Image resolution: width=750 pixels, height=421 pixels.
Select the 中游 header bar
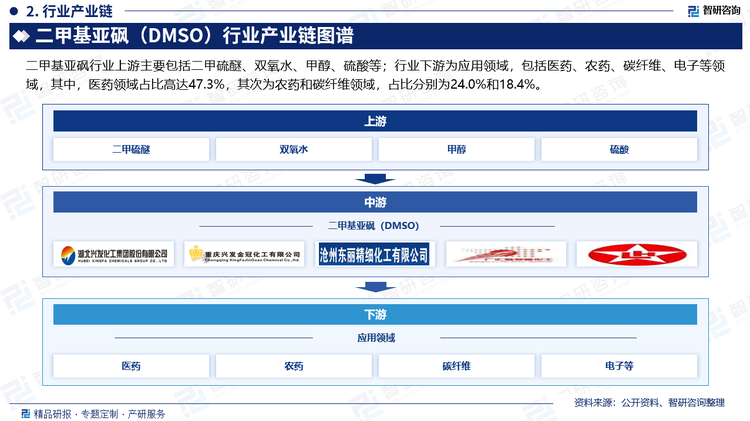pos(375,202)
